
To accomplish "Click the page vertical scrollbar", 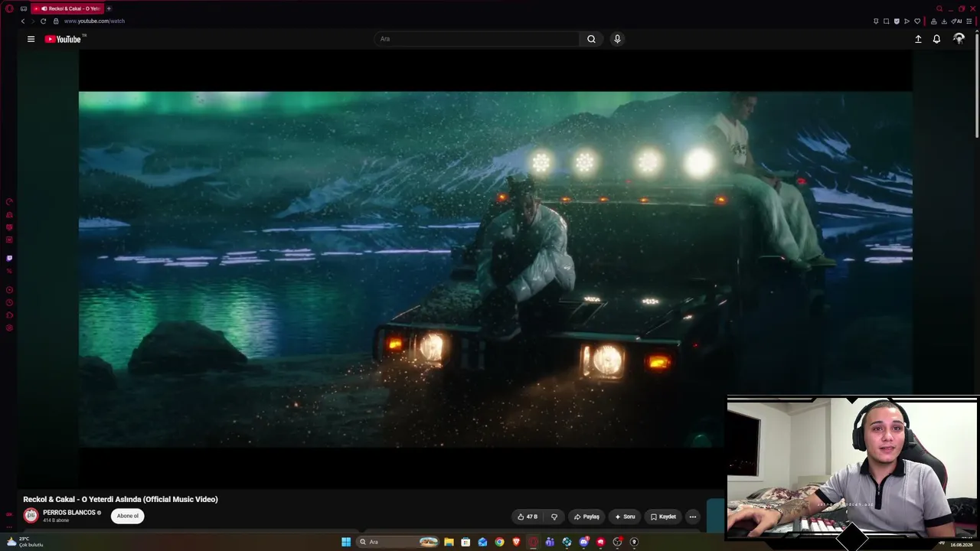I will (976, 84).
